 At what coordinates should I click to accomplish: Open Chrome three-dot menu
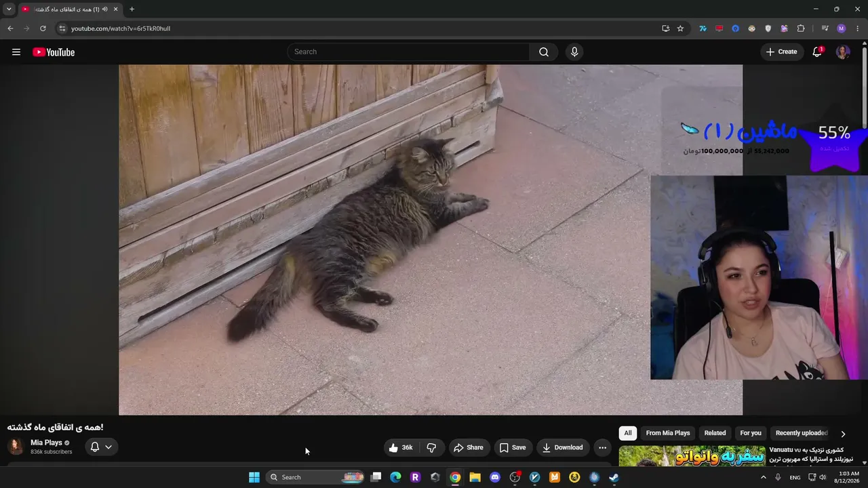(858, 28)
